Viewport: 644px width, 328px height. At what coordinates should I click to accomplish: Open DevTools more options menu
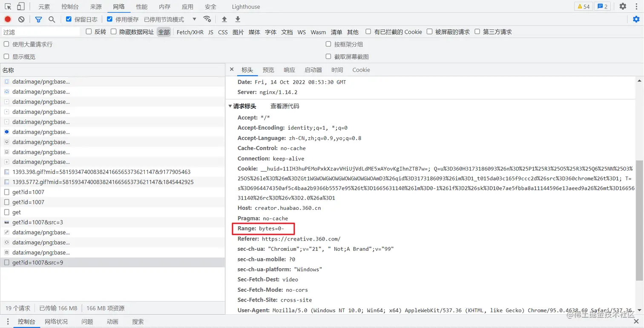coord(636,6)
